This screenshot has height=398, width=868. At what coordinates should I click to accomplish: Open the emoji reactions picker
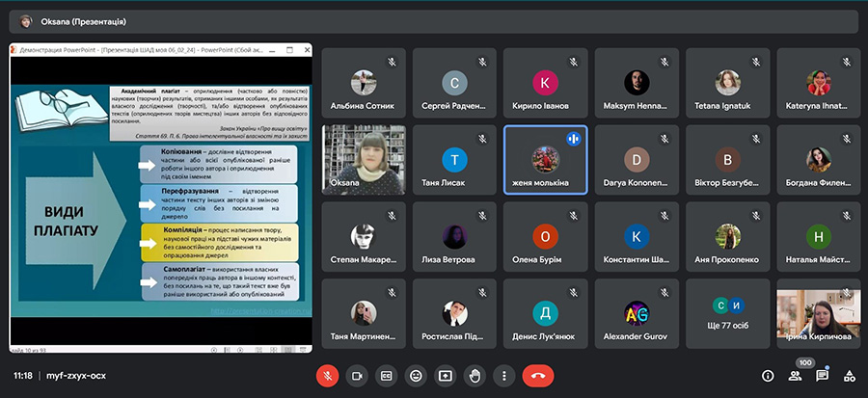pos(416,376)
